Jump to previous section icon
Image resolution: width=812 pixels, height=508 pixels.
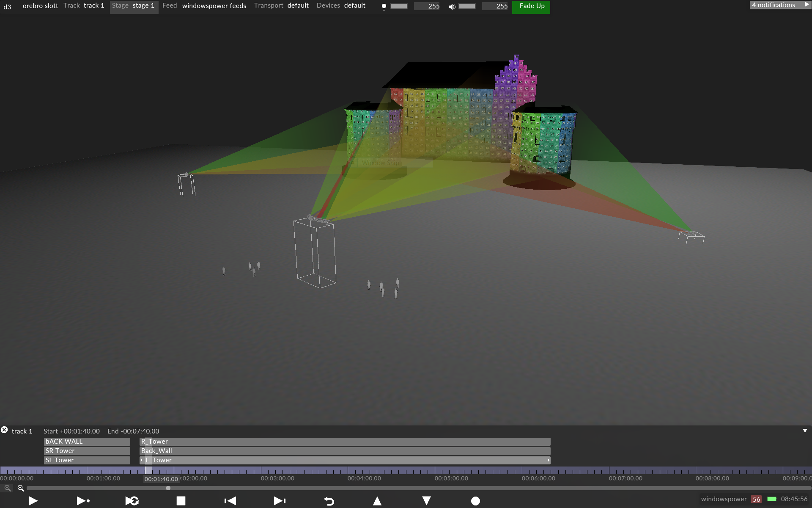230,501
